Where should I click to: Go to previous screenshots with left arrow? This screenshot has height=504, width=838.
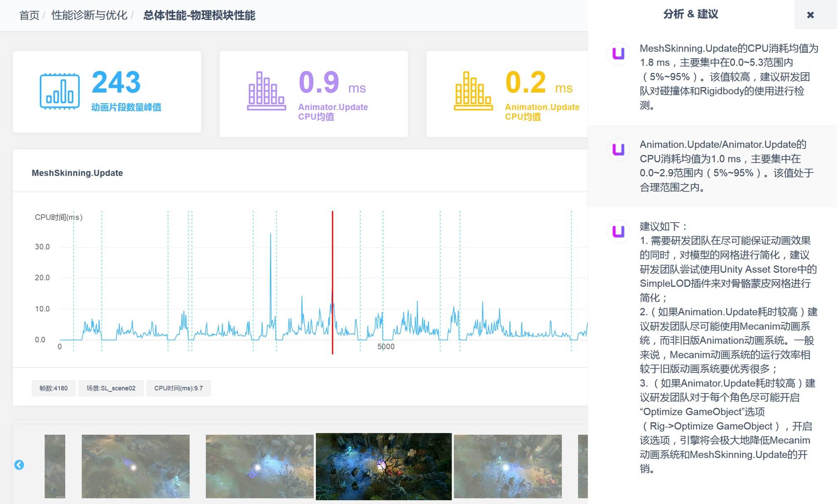coord(19,465)
